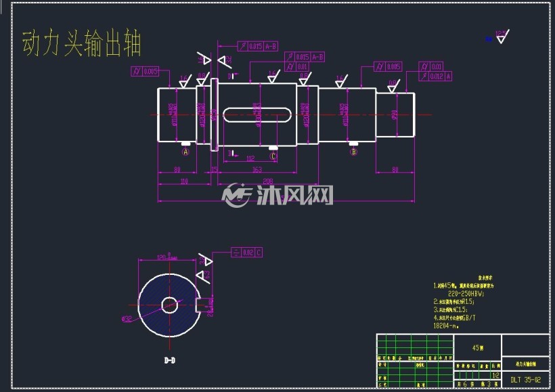555x392 pixels.
Task: Click datum label A under the shaft
Action: (185, 152)
